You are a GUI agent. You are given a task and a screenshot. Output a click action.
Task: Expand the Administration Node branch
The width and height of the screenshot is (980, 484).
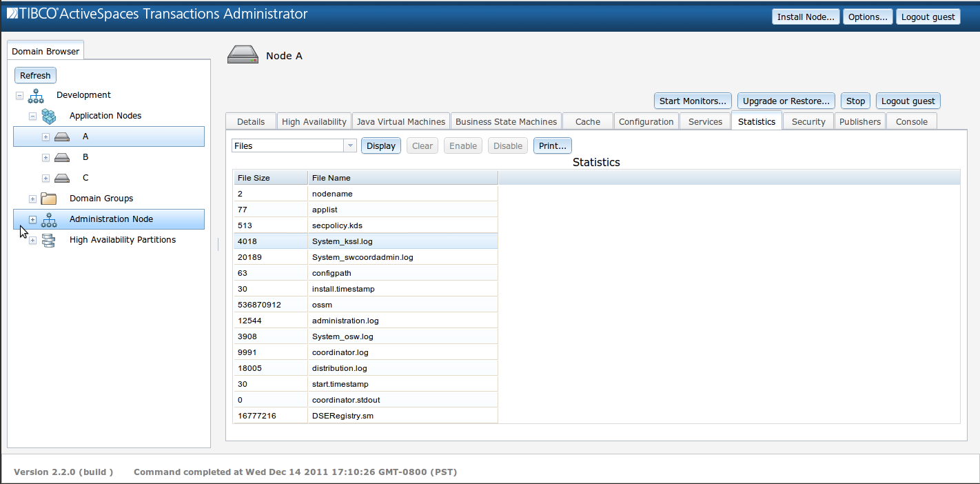click(32, 219)
